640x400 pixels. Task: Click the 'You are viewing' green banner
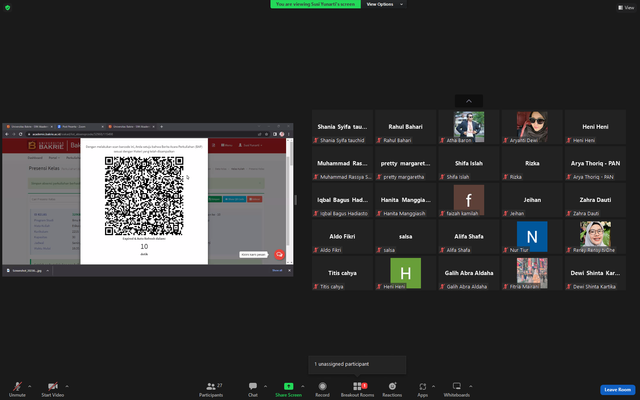click(x=316, y=4)
